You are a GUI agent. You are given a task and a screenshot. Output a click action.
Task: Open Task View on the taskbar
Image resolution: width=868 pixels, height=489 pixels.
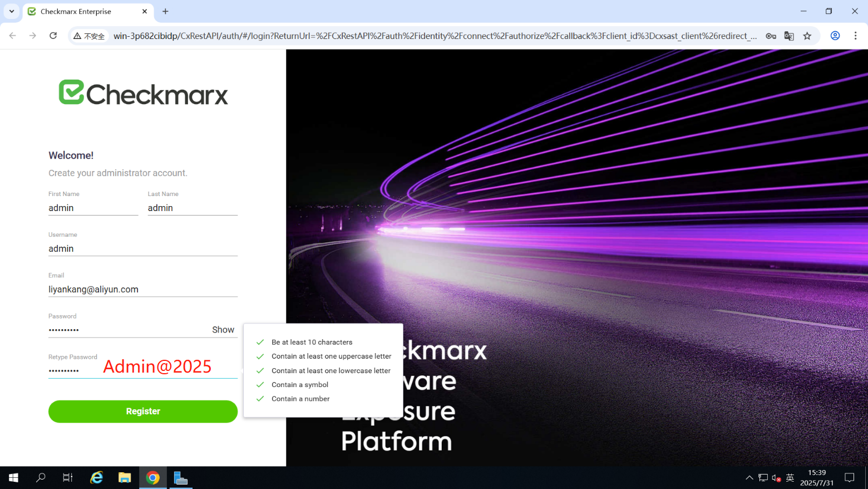point(68,478)
